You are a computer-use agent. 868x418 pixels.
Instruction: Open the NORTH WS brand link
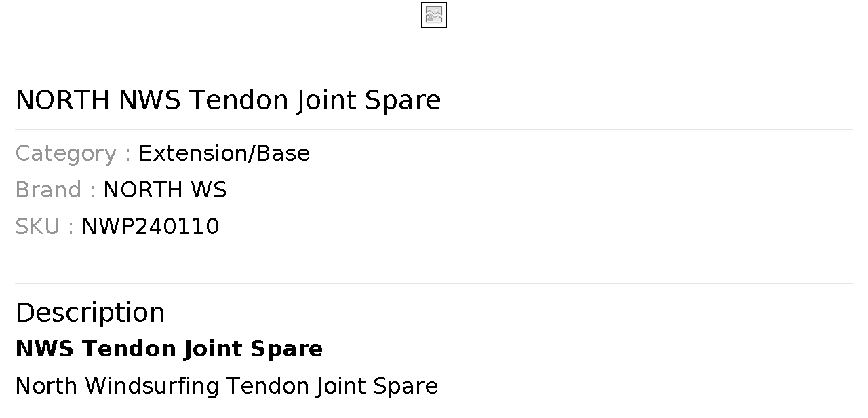165,190
